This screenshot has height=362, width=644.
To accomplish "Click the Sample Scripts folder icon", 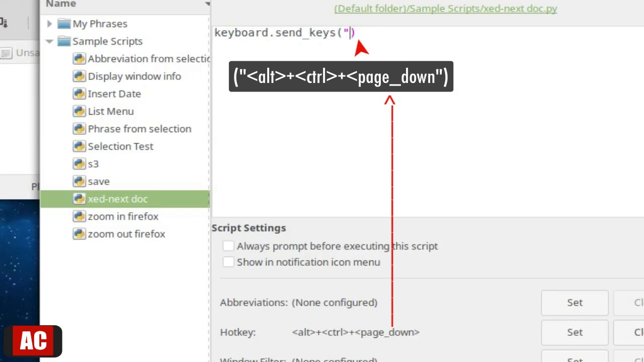I will (64, 41).
